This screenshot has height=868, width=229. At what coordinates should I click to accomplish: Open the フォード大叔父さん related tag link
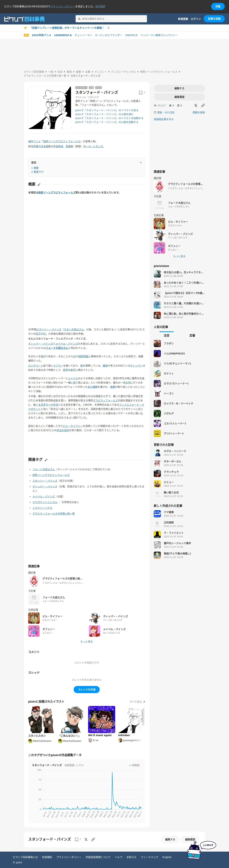click(44, 469)
